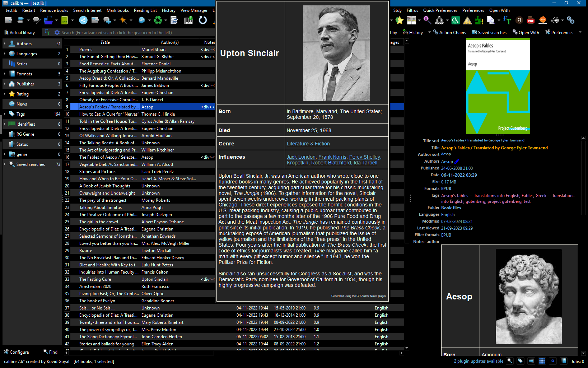Expand the Formats category

4,74
